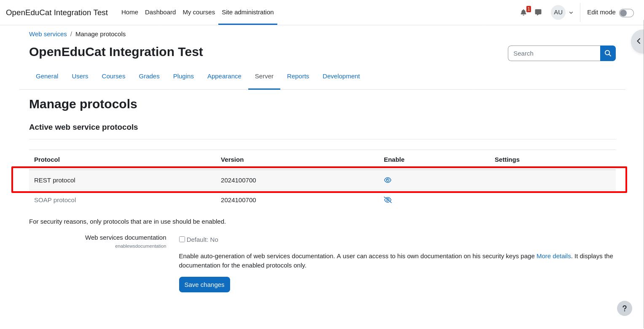Select the Server tab
The width and height of the screenshot is (644, 329).
pyautogui.click(x=264, y=76)
